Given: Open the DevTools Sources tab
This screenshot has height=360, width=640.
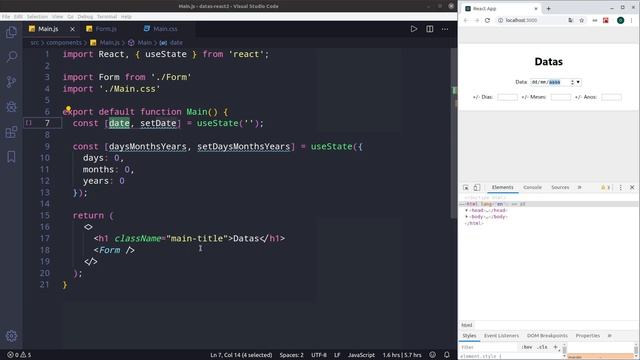Looking at the screenshot, I should click(x=560, y=187).
